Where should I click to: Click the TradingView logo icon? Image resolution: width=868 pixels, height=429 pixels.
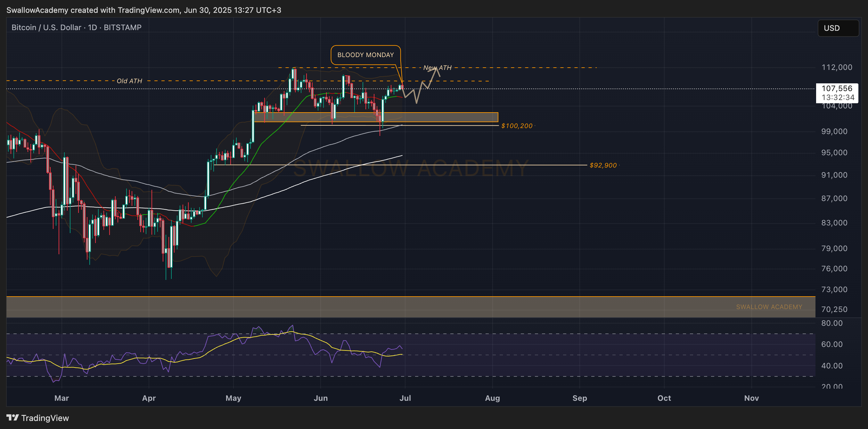pyautogui.click(x=12, y=418)
